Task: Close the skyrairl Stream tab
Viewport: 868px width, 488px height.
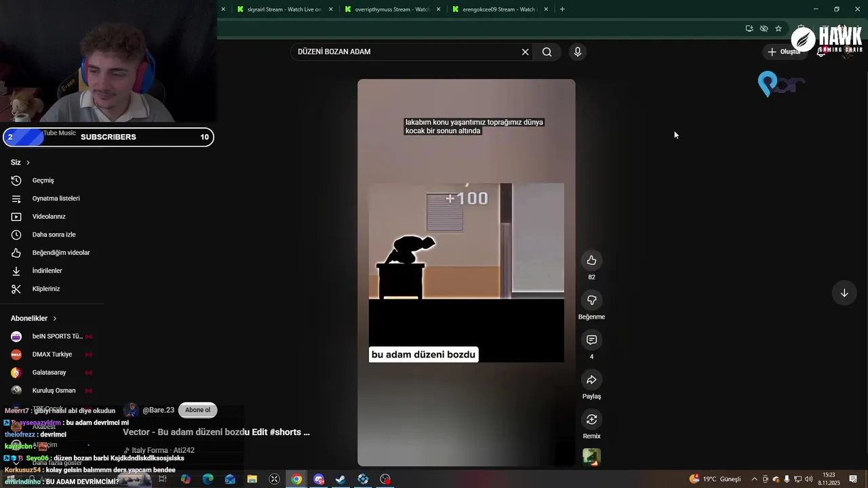Action: (x=331, y=9)
